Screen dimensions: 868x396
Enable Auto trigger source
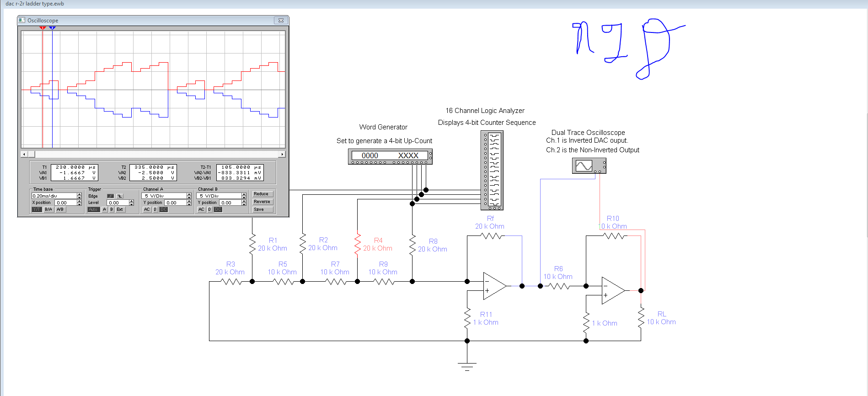tap(93, 209)
